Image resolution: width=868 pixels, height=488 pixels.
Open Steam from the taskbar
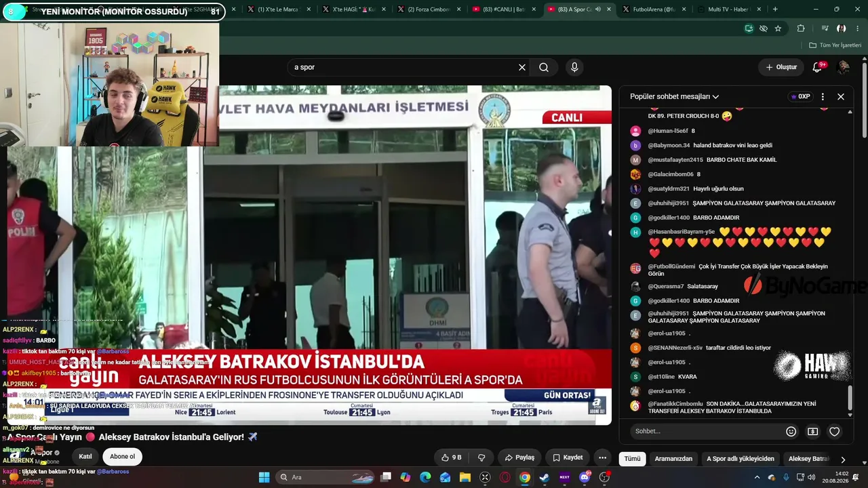point(544,477)
